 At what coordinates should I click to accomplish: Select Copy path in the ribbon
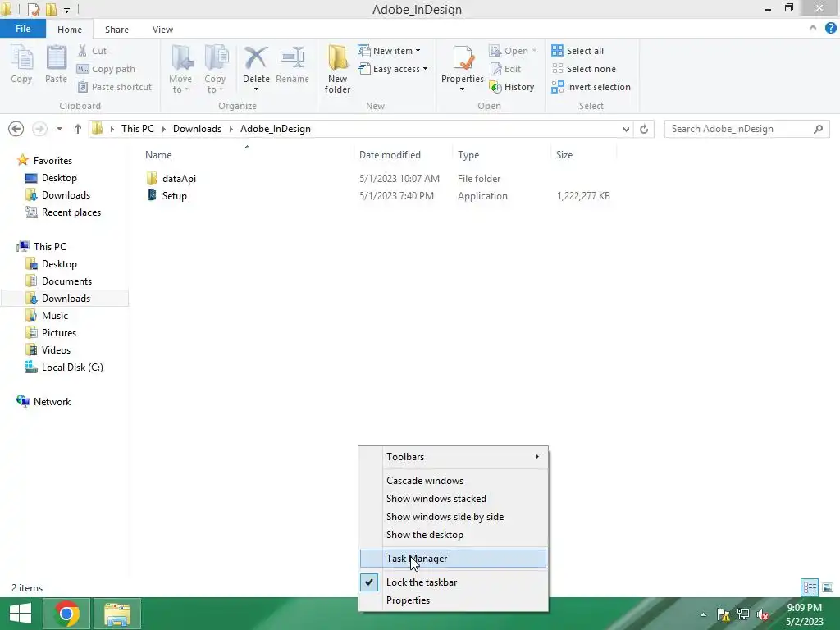106,69
